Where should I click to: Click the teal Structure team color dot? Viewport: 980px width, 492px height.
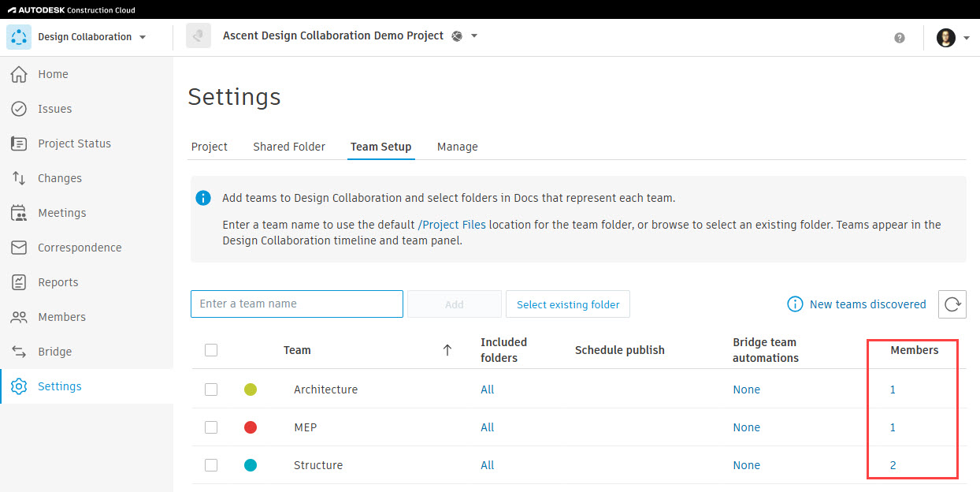[251, 465]
